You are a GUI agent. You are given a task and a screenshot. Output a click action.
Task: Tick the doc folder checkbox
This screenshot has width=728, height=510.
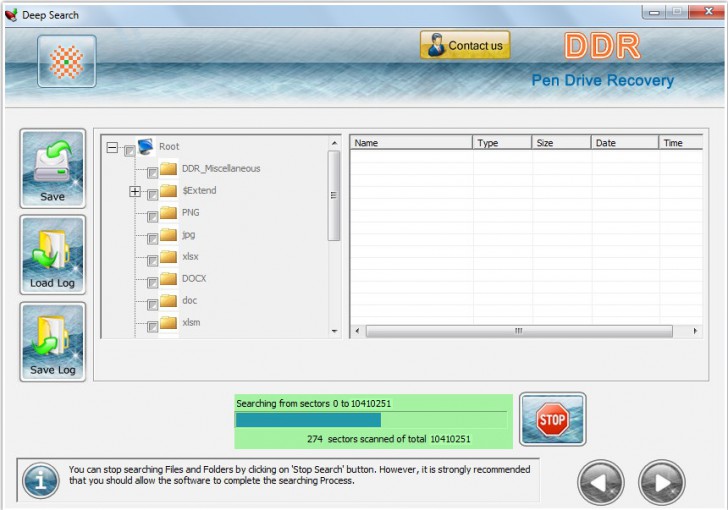152,305
